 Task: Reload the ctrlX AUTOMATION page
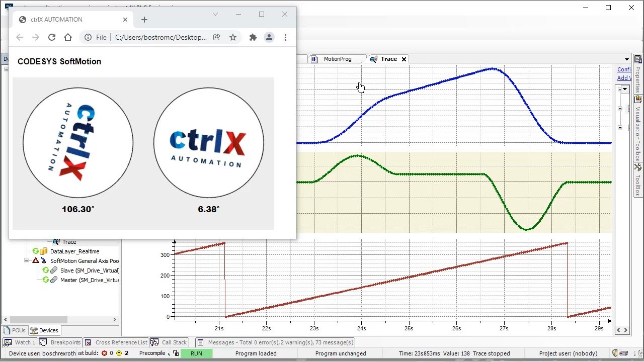coord(52,37)
